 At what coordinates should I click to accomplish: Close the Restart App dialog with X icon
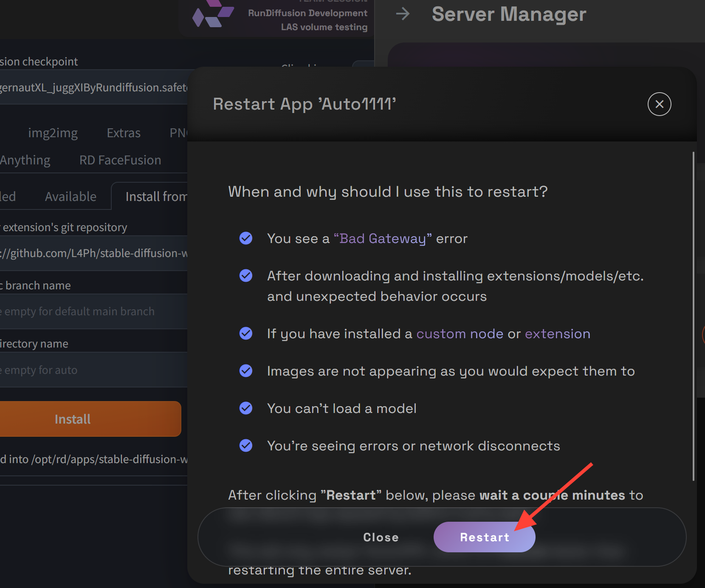[659, 104]
